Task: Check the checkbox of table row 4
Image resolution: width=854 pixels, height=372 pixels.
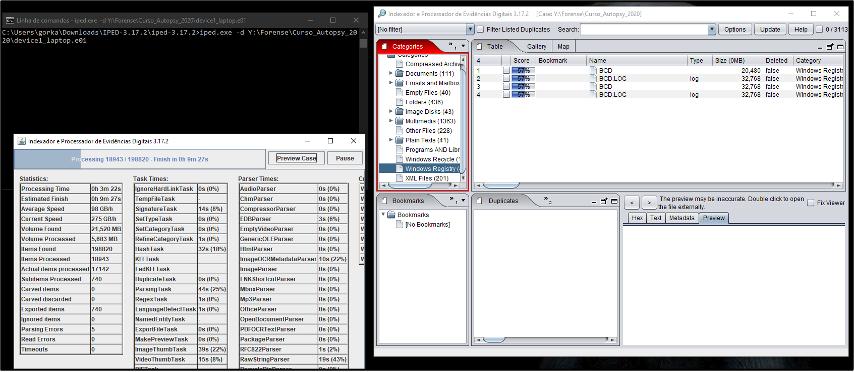Action: (x=506, y=94)
